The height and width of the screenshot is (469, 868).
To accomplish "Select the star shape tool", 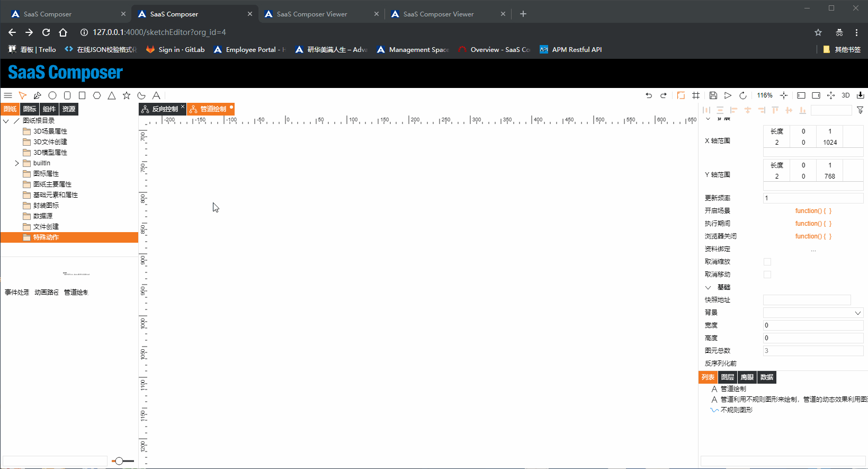I will point(127,95).
